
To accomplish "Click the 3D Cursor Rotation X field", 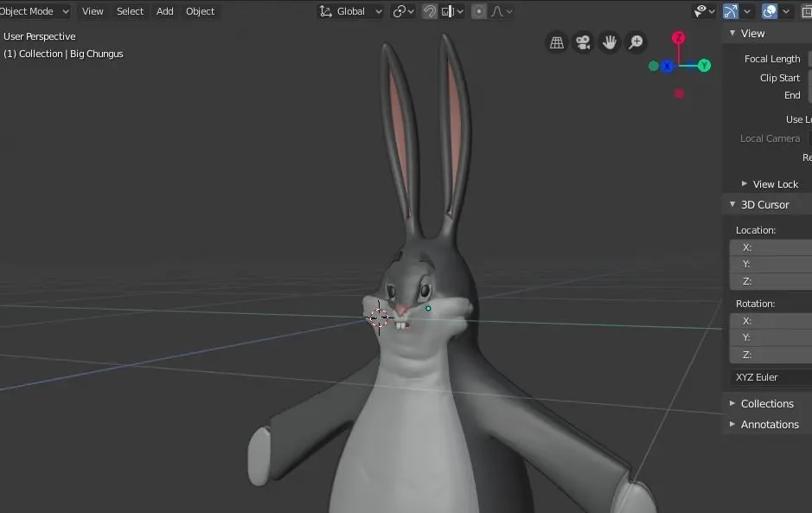I will pos(771,321).
